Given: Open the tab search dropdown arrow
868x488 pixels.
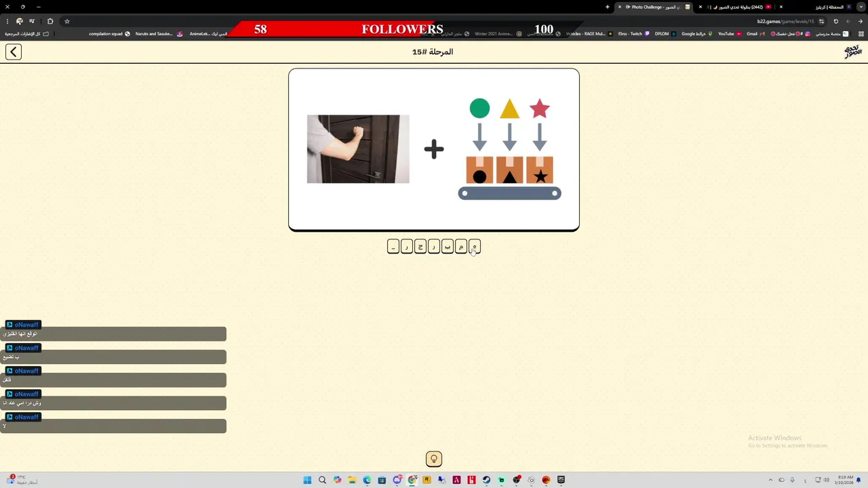Looking at the screenshot, I should point(860,7).
